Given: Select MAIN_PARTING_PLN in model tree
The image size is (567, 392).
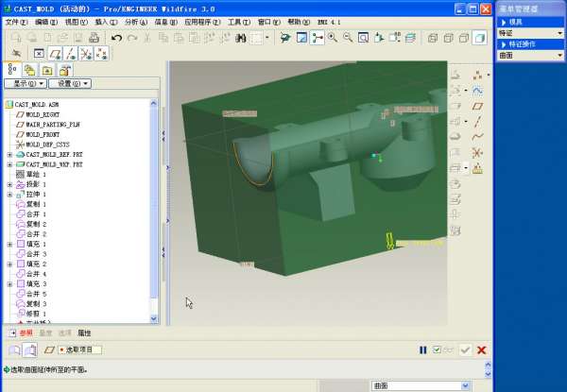Looking at the screenshot, I should pos(52,125).
